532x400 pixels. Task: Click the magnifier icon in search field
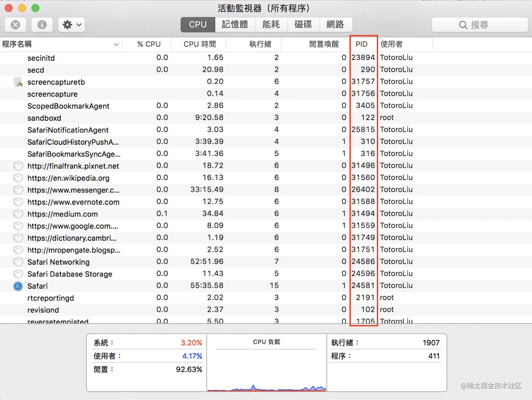[463, 25]
